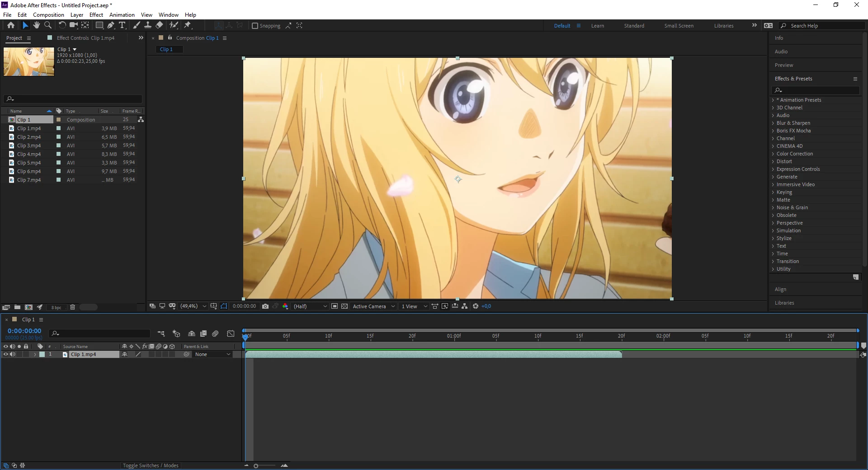Toggle mask and shape path visibility
Screen dimensions: 868x470
point(224,306)
